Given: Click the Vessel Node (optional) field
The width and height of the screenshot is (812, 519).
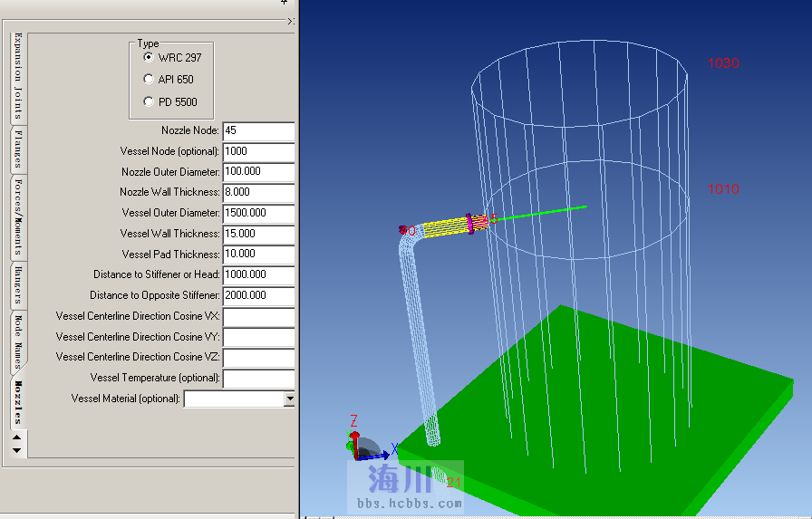Looking at the screenshot, I should [258, 151].
